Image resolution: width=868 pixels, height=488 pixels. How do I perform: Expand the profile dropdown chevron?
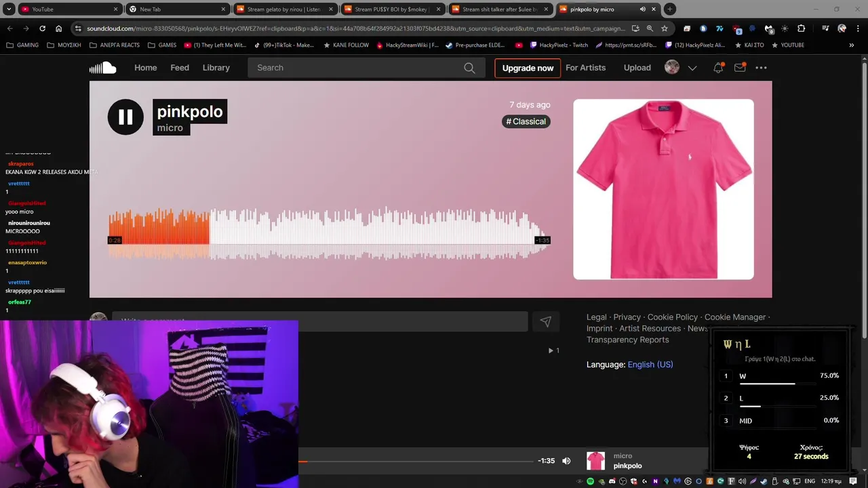point(692,68)
